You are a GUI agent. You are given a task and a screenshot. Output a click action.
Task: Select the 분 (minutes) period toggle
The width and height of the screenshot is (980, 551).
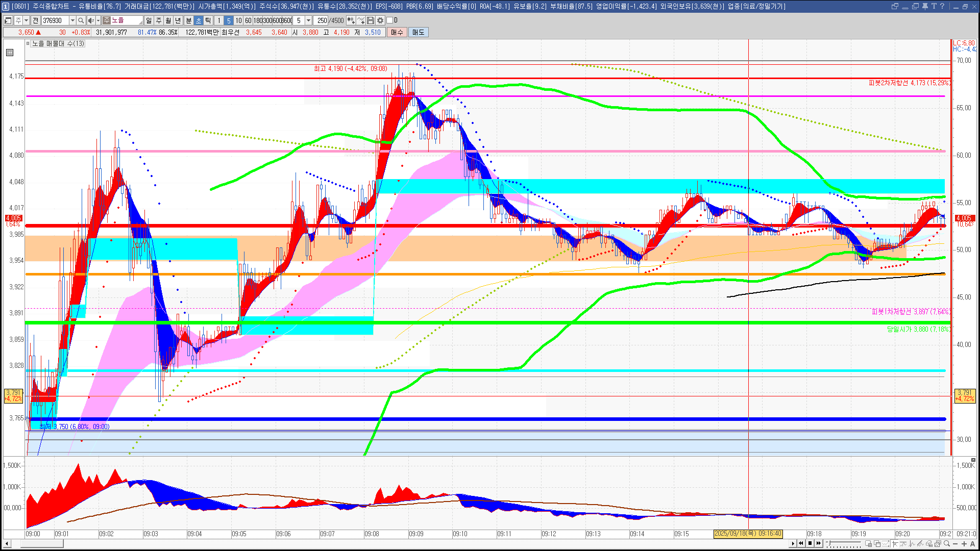(x=188, y=20)
